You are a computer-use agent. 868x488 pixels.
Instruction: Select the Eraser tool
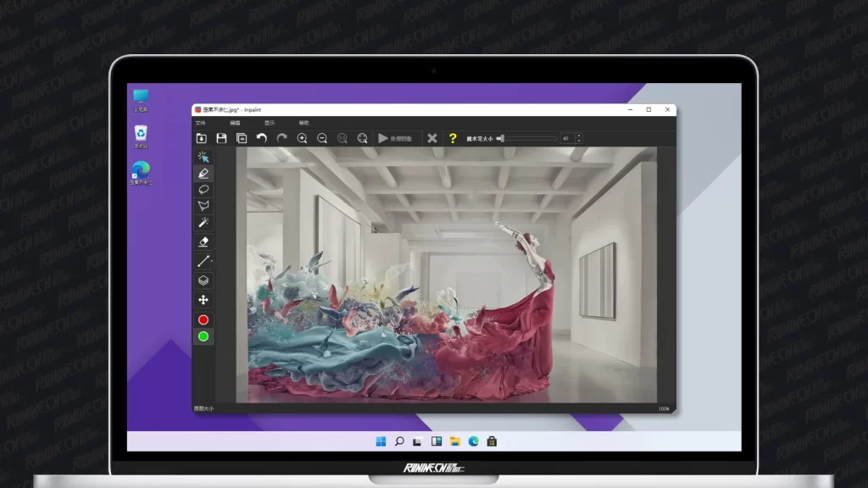tap(203, 242)
